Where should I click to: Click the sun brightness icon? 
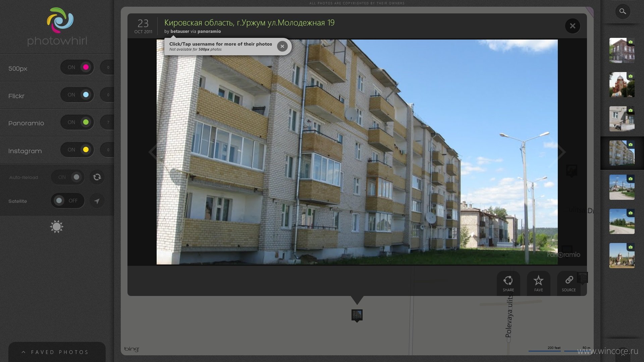(56, 227)
